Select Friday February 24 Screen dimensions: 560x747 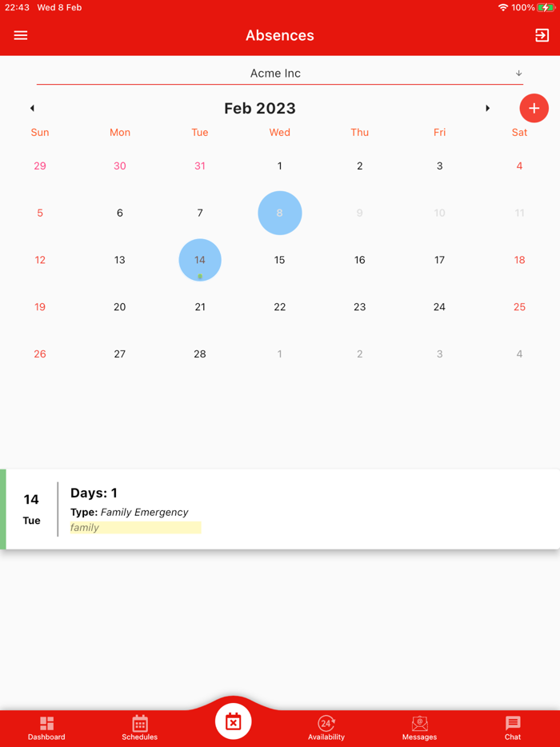(439, 307)
